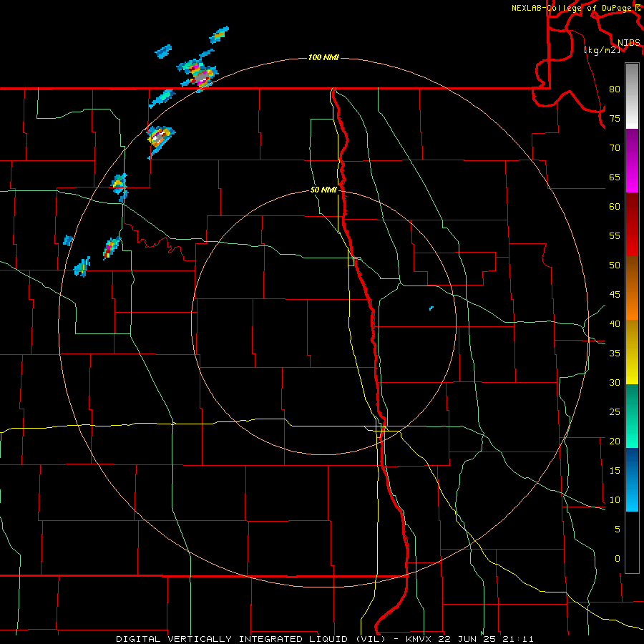Select the blue segment of the color bar

tap(632, 479)
